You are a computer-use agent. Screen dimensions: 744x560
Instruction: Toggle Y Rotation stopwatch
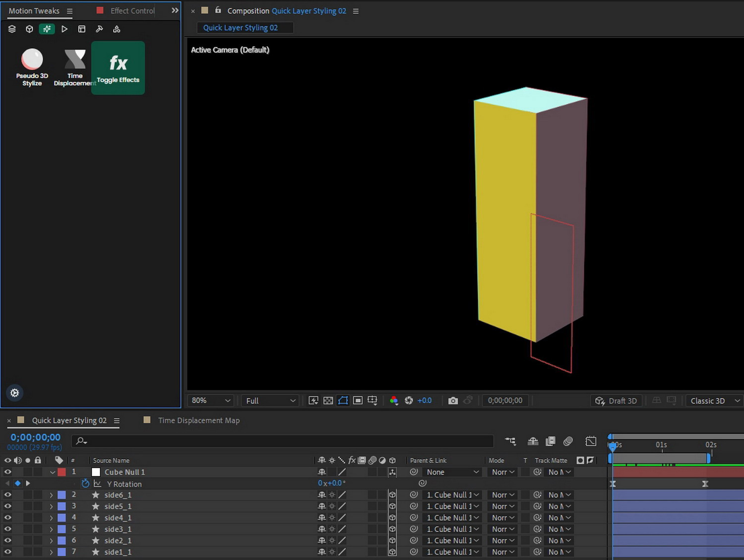[x=85, y=484]
